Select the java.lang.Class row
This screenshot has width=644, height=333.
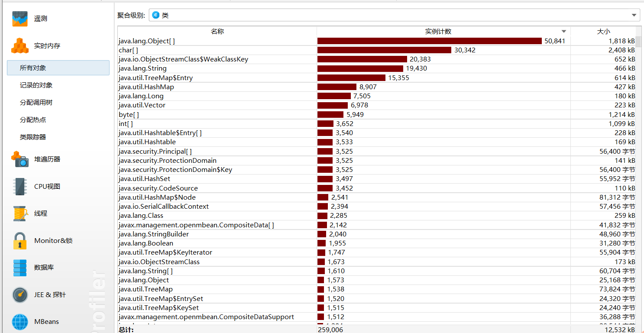click(x=377, y=216)
